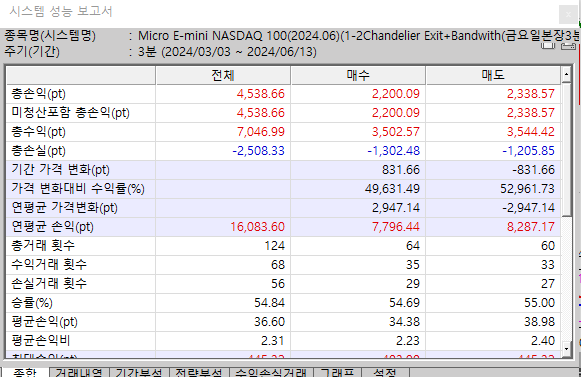Click the vertical scrollbar thumb
Viewport: 581px width, 377px height.
point(566,150)
